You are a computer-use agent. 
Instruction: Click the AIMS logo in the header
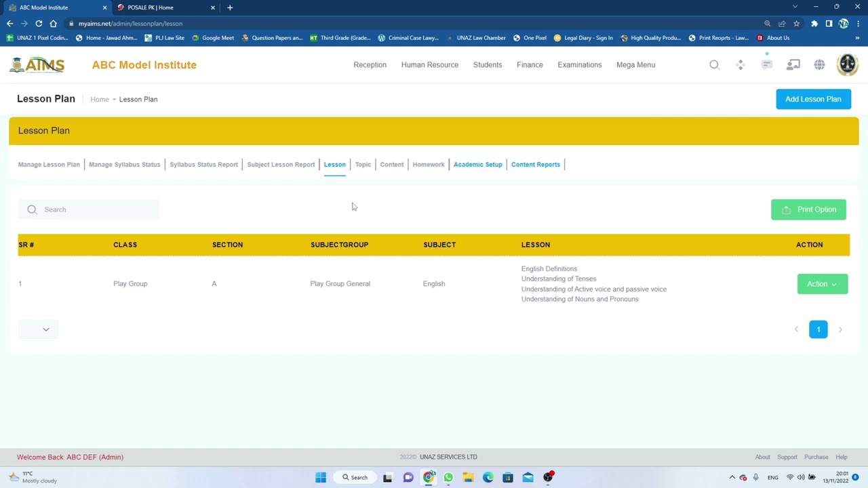[x=37, y=65]
